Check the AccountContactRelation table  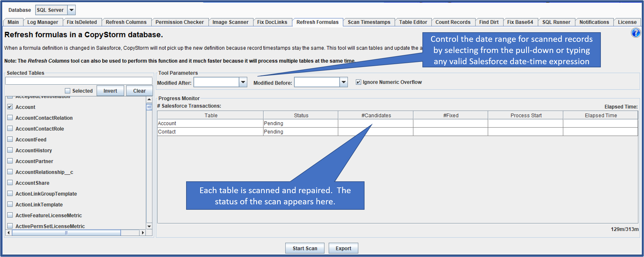point(10,117)
